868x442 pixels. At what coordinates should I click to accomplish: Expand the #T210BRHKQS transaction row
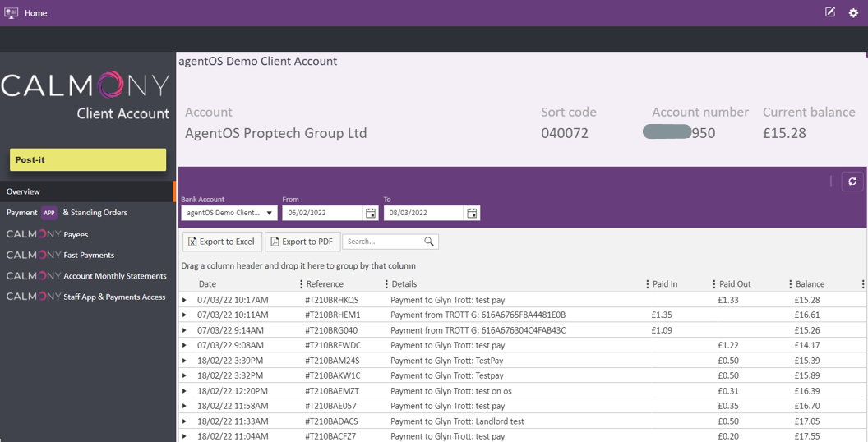(184, 300)
